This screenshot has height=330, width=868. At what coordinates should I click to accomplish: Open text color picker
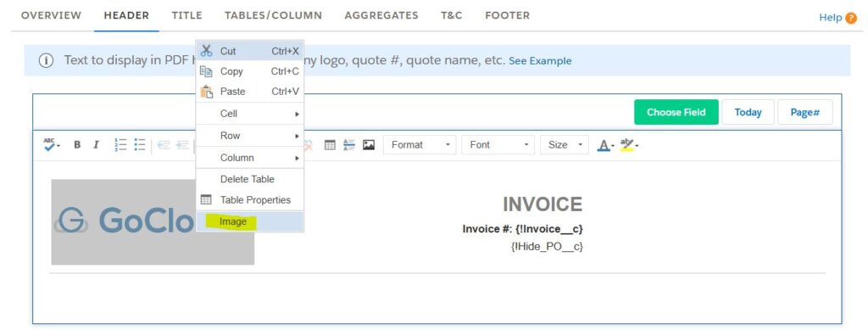click(x=605, y=145)
